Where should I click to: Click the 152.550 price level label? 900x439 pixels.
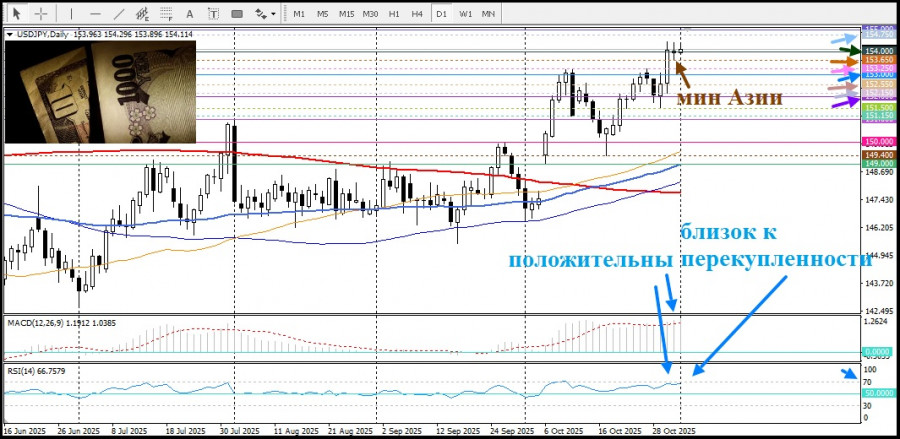point(878,84)
